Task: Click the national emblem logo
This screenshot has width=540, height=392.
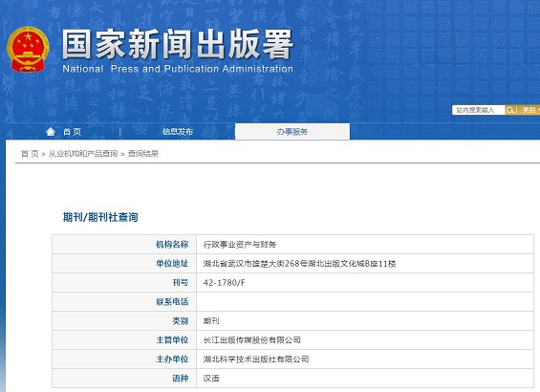Action: click(28, 50)
